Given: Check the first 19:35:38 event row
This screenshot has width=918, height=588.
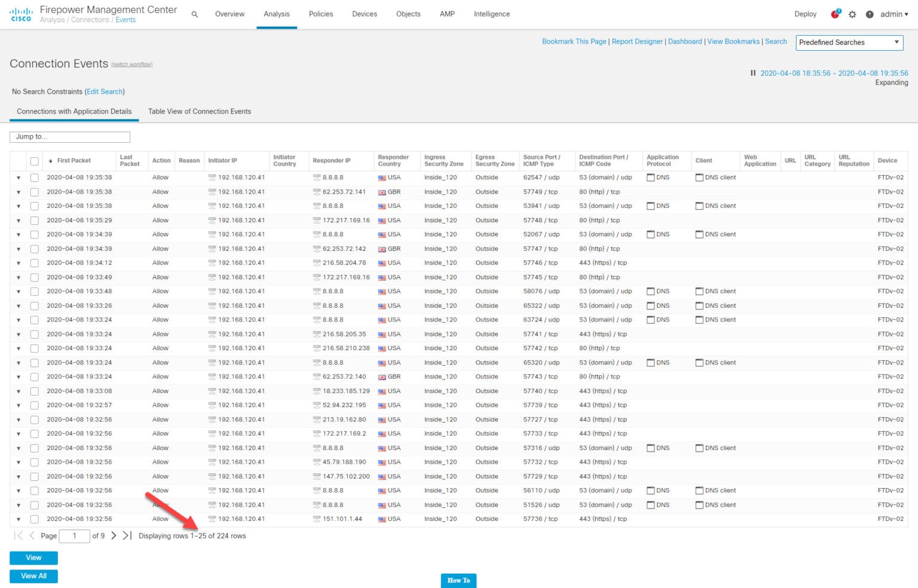Looking at the screenshot, I should point(34,177).
